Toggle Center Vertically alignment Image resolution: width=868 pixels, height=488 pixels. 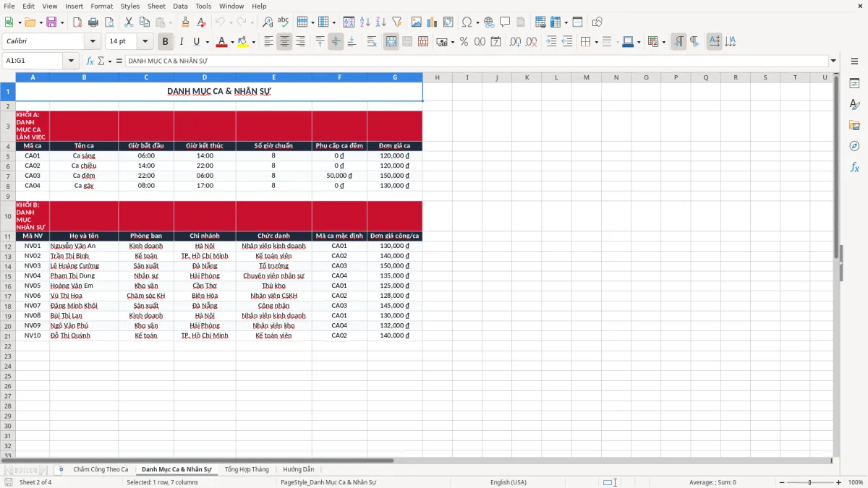(x=336, y=42)
